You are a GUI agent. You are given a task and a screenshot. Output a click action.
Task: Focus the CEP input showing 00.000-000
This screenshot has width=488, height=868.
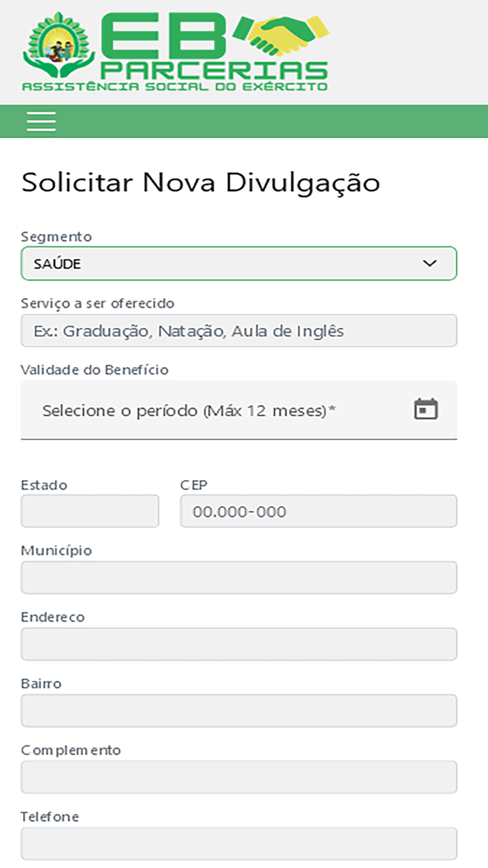(319, 511)
